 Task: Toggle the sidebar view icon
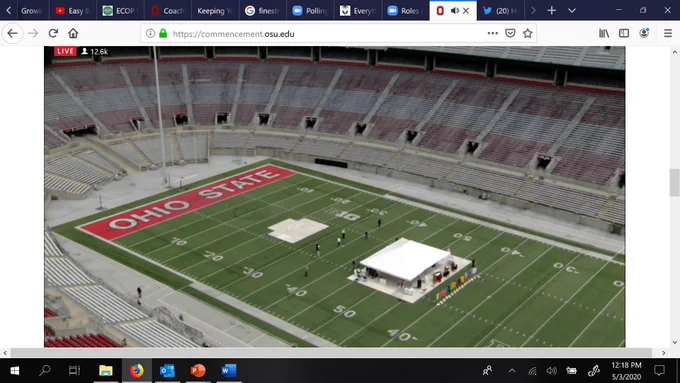(624, 33)
